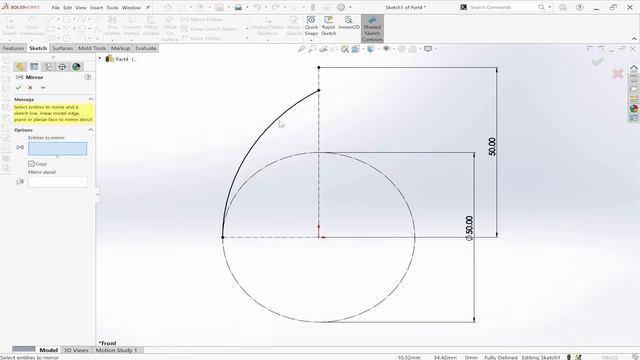This screenshot has height=360, width=640.
Task: Open the File menu
Action: tap(56, 8)
